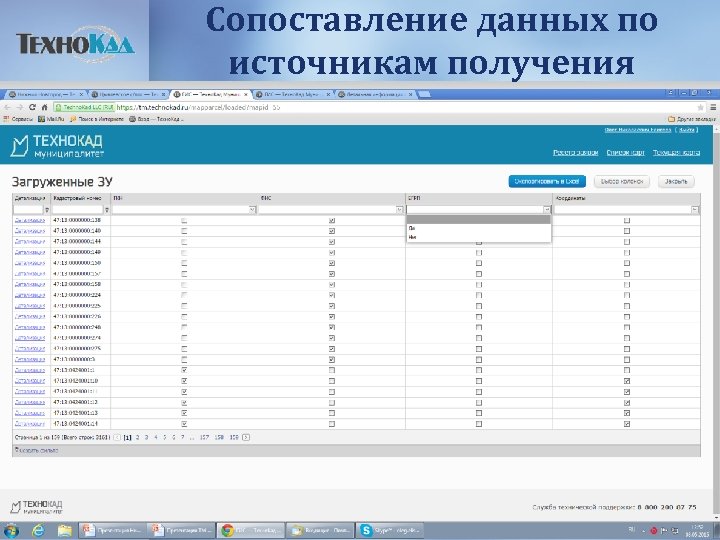The width and height of the screenshot is (720, 540).
Task: Click the Детализация filter text field
Action: coord(28,210)
